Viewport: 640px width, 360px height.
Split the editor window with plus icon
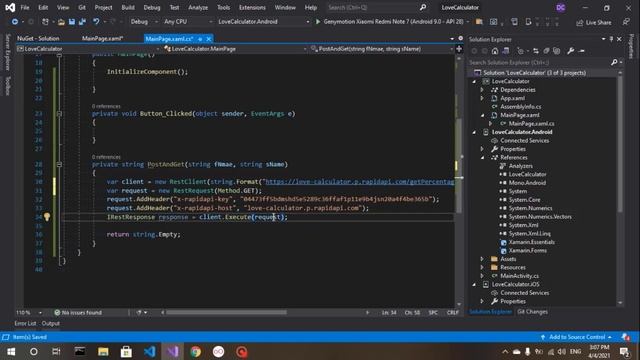(459, 49)
